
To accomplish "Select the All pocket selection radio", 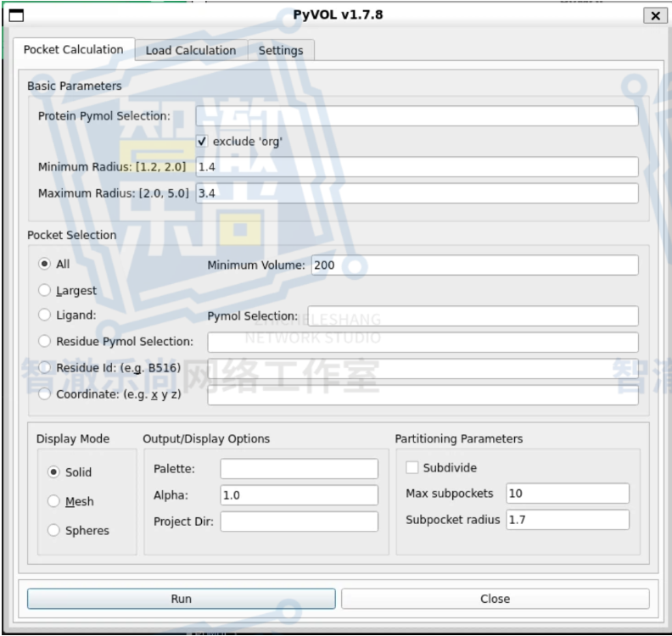I will tap(45, 264).
